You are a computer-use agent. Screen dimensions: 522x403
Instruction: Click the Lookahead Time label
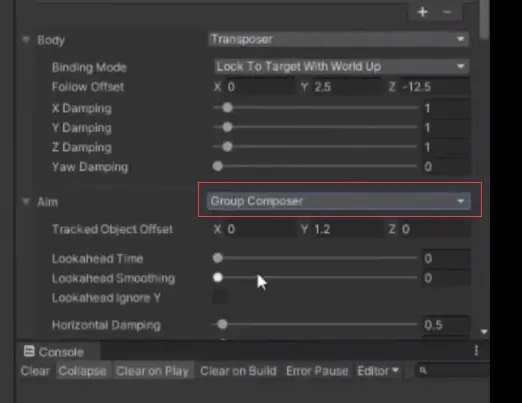pyautogui.click(x=98, y=259)
